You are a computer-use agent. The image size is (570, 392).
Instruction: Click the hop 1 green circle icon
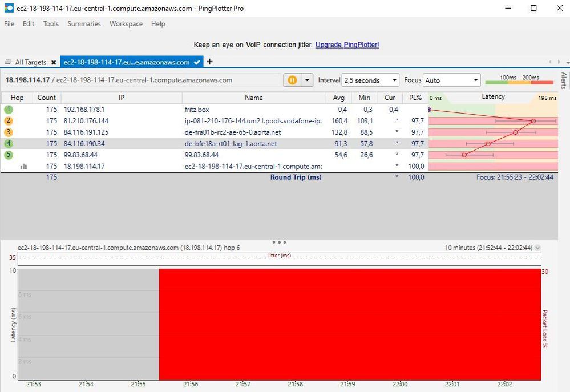point(9,109)
